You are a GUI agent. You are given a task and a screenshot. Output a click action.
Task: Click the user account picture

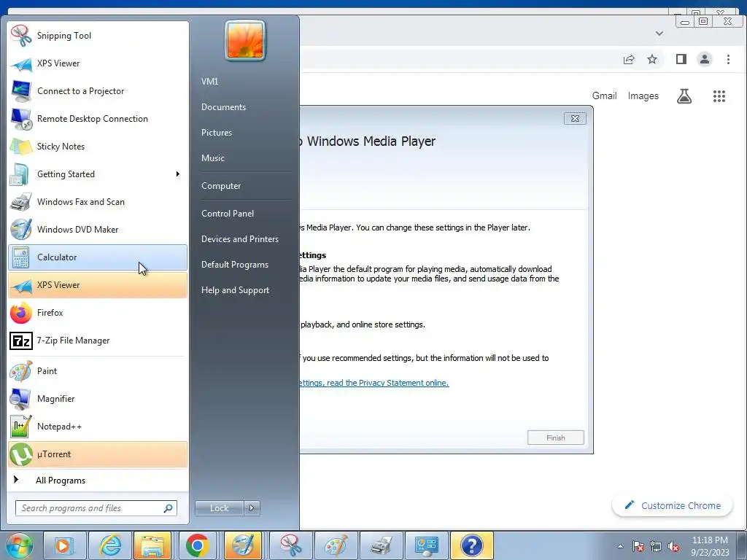pyautogui.click(x=245, y=41)
